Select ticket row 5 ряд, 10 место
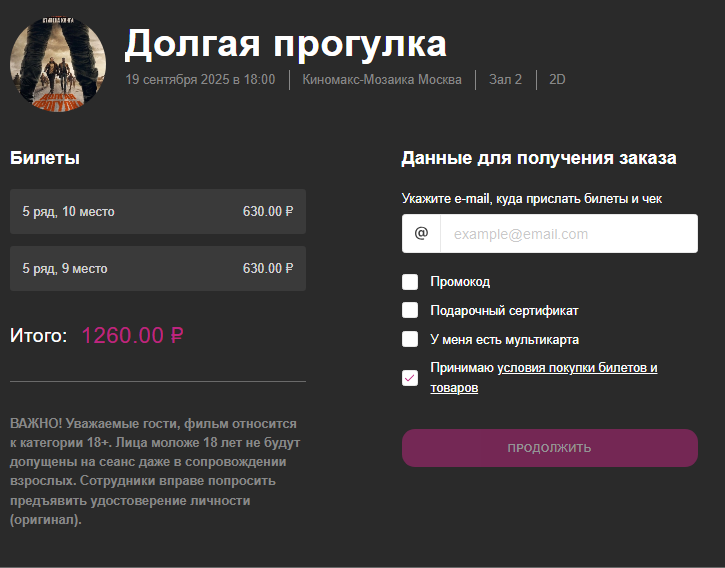This screenshot has width=725, height=568. pos(158,211)
